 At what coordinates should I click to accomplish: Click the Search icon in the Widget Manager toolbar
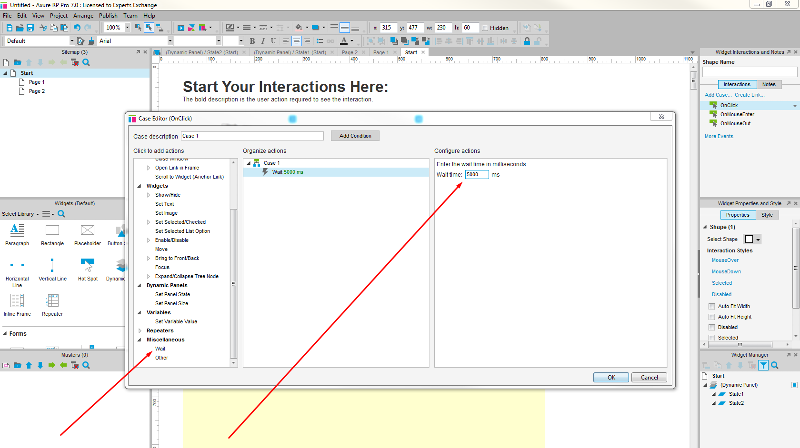[x=774, y=365]
